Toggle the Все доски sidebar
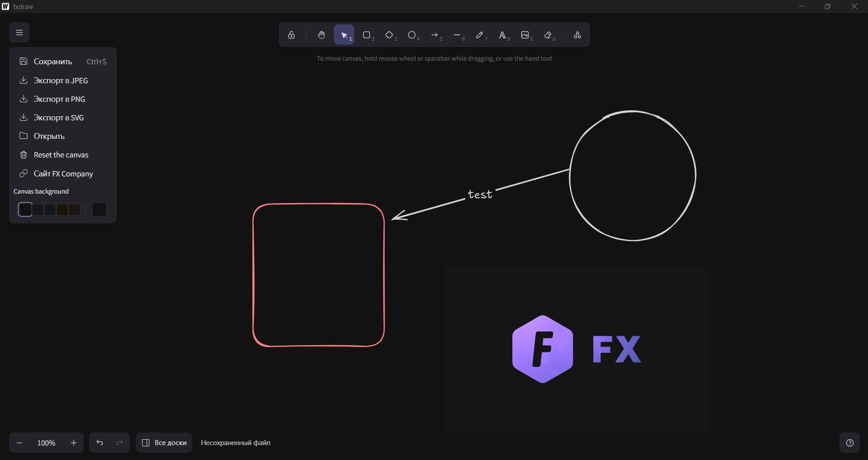This screenshot has width=868, height=460. pos(164,443)
